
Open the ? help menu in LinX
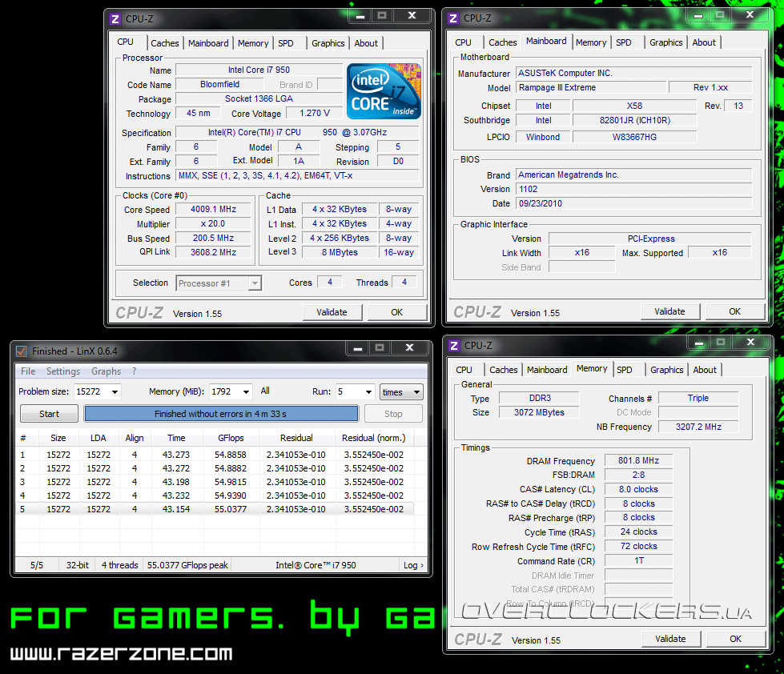(x=134, y=371)
